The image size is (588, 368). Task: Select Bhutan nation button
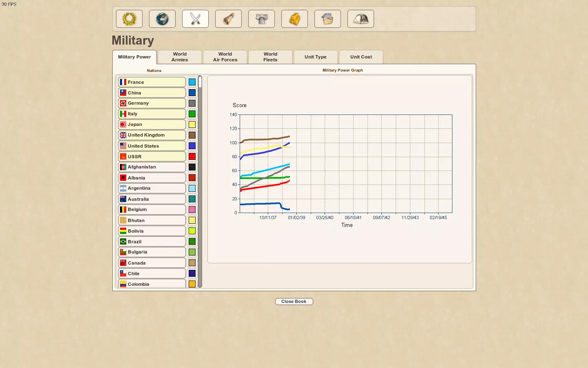152,220
